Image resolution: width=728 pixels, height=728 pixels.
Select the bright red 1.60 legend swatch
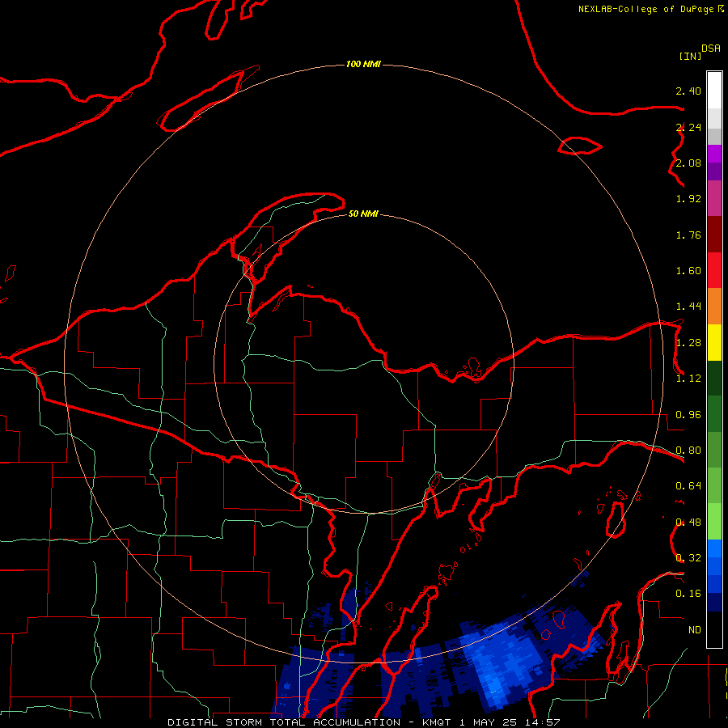(714, 270)
